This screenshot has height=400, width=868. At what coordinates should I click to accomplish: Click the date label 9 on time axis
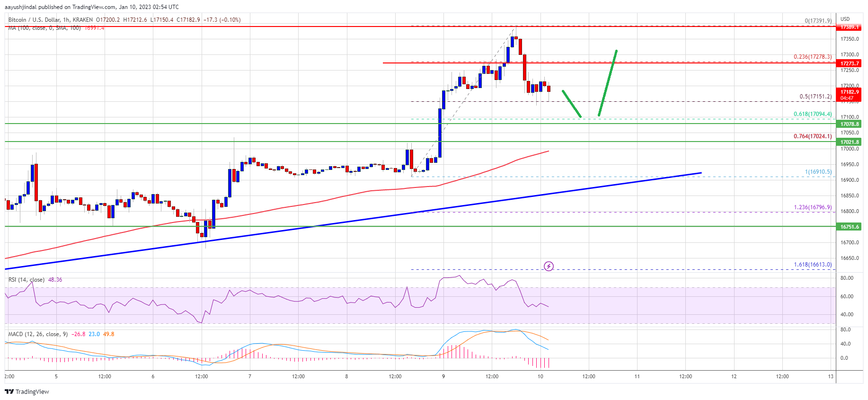443,376
